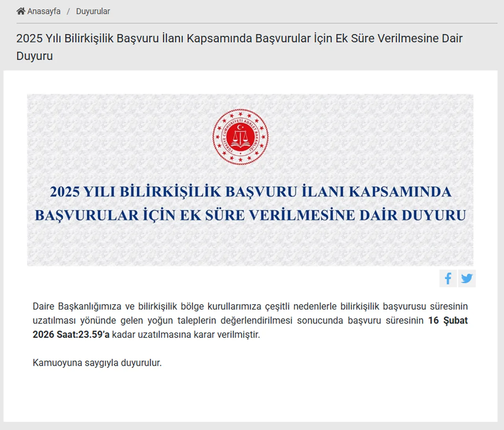Click the announcement title heading
The width and height of the screenshot is (504, 430).
[239, 46]
